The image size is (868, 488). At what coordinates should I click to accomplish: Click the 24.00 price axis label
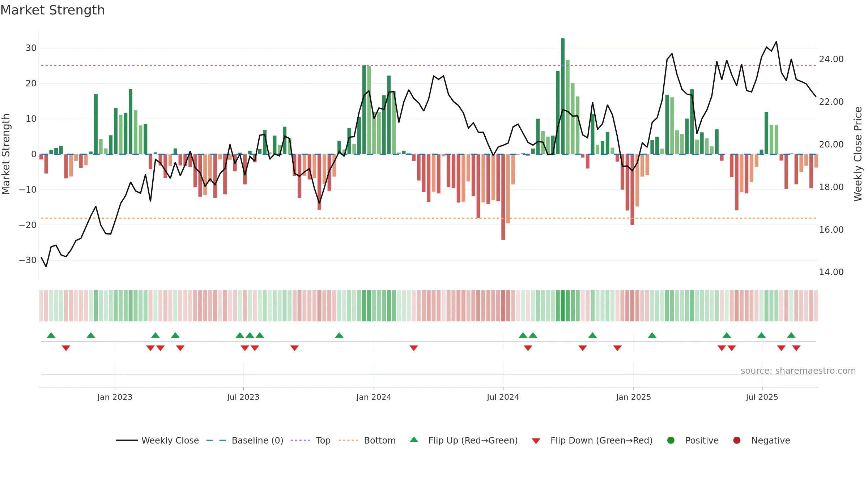[x=831, y=59]
